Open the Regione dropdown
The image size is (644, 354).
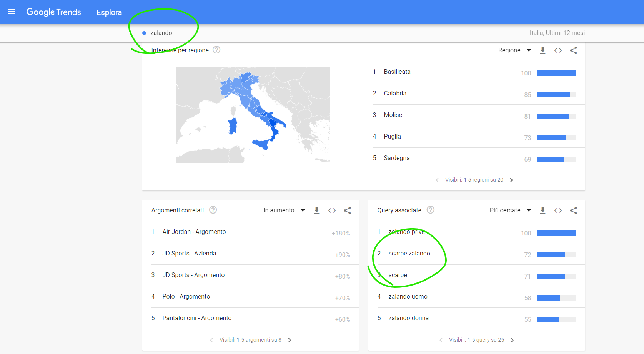514,50
